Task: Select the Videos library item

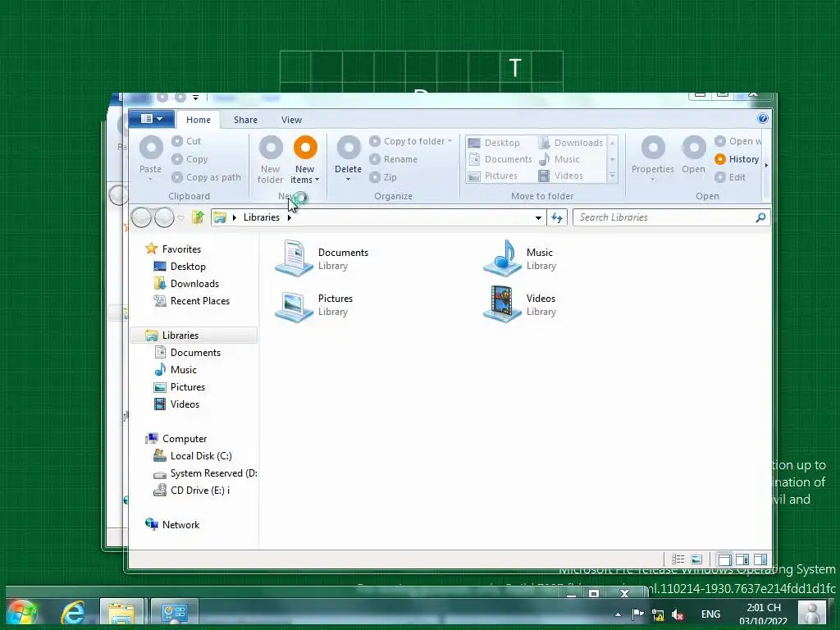Action: point(519,304)
